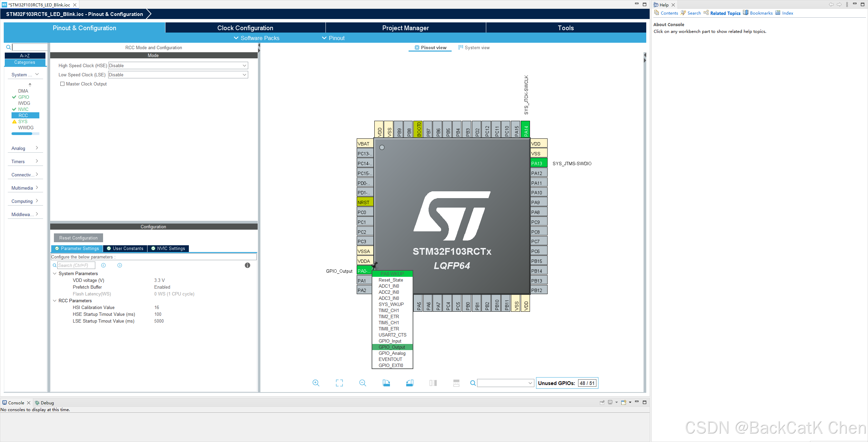Click the zoom out magnifier icon
This screenshot has height=442, width=868.
point(362,383)
